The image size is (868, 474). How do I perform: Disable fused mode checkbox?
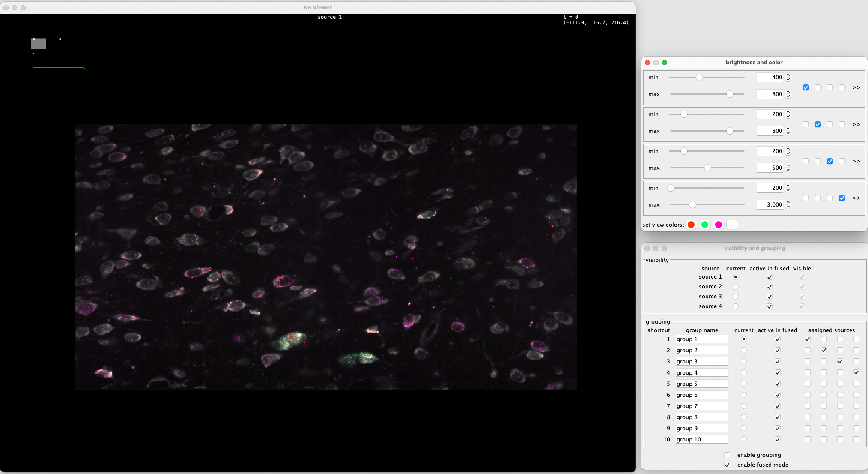[x=727, y=465]
